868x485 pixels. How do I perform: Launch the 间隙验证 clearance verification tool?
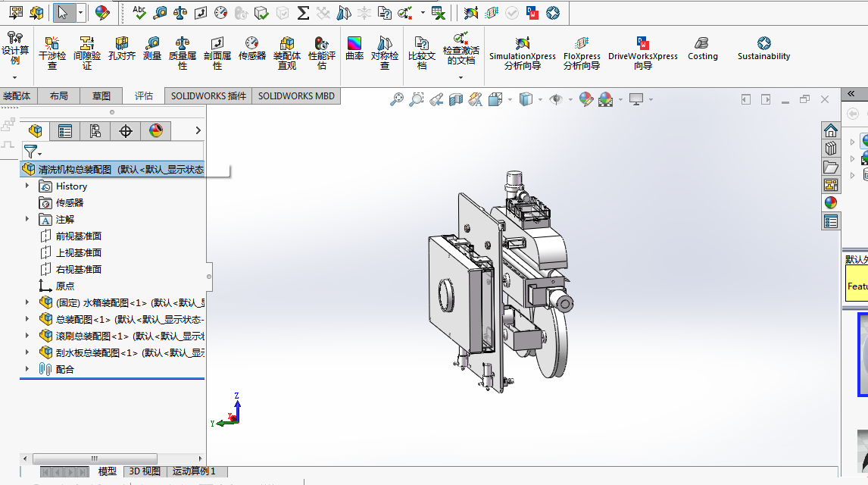point(87,50)
